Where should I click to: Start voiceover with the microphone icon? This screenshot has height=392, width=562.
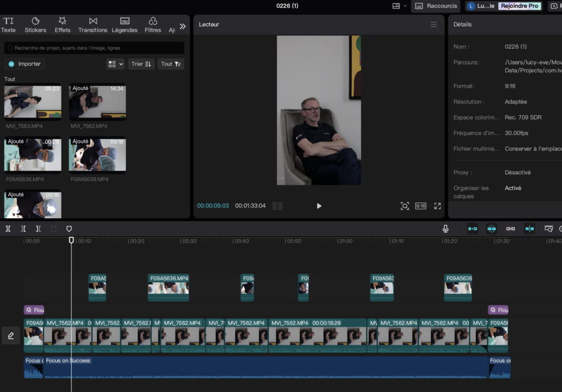pos(446,229)
